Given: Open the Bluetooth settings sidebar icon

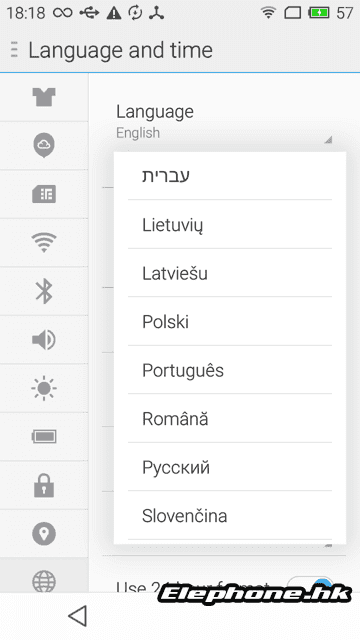Looking at the screenshot, I should click(x=44, y=291).
